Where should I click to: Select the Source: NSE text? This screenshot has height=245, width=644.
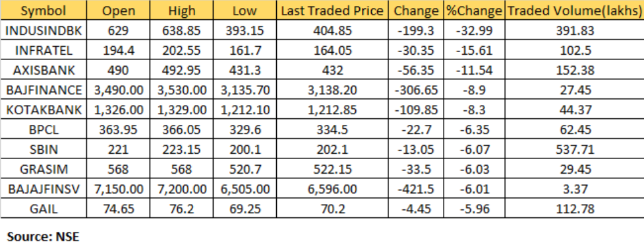(x=43, y=237)
